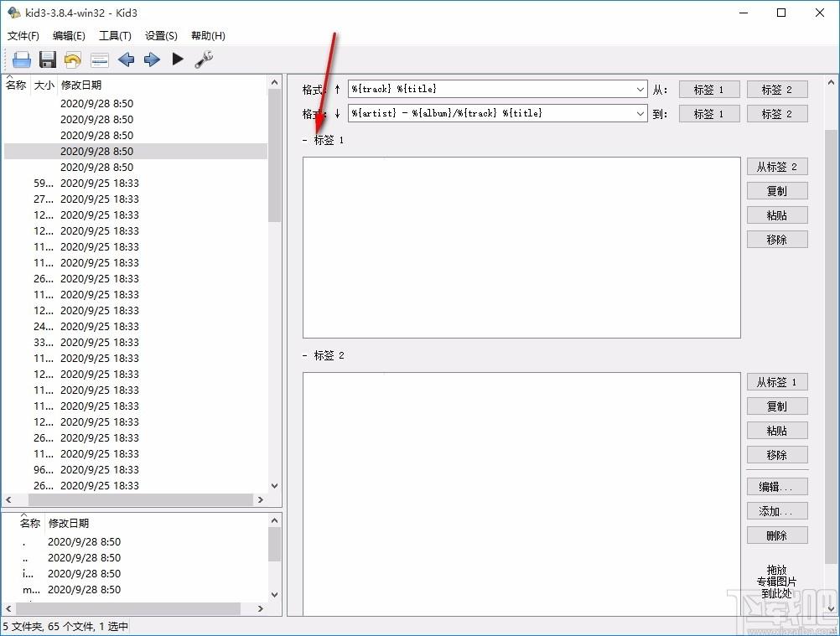The image size is (840, 636).
Task: Select the file row with size 27...
Action: [x=136, y=199]
